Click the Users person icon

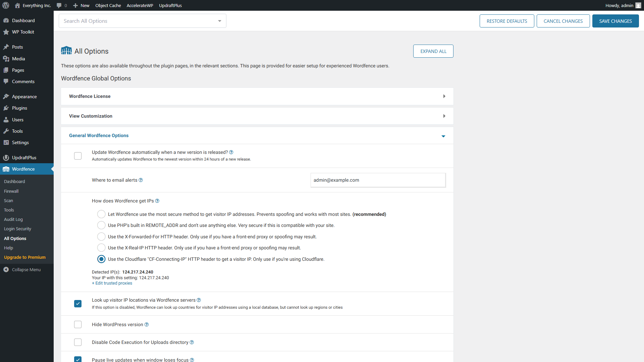coord(6,120)
